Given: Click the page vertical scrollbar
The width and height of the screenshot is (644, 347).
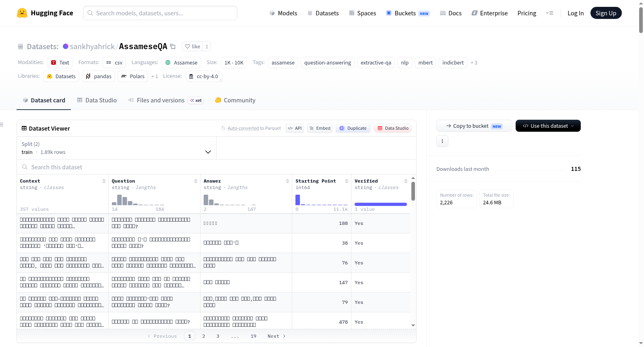Looking at the screenshot, I should 641,20.
